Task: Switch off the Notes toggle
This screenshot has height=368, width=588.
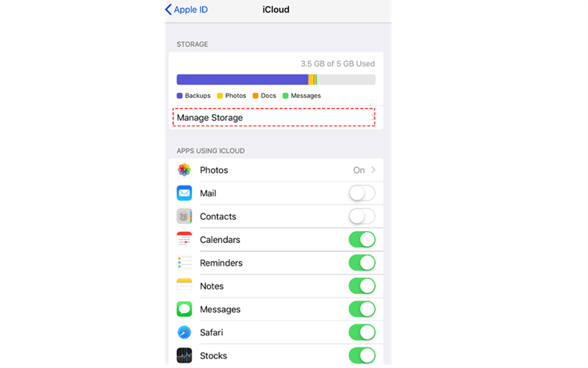Action: [362, 286]
